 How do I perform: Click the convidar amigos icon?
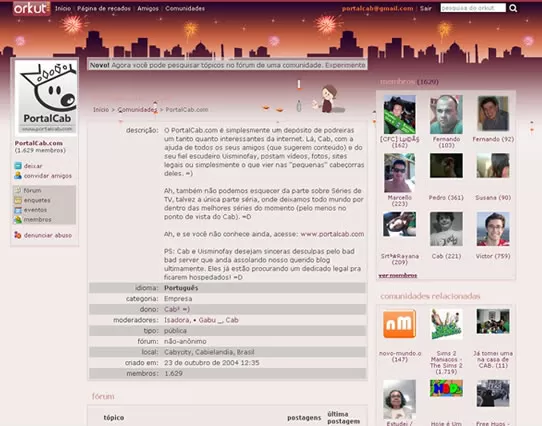pyautogui.click(x=18, y=176)
